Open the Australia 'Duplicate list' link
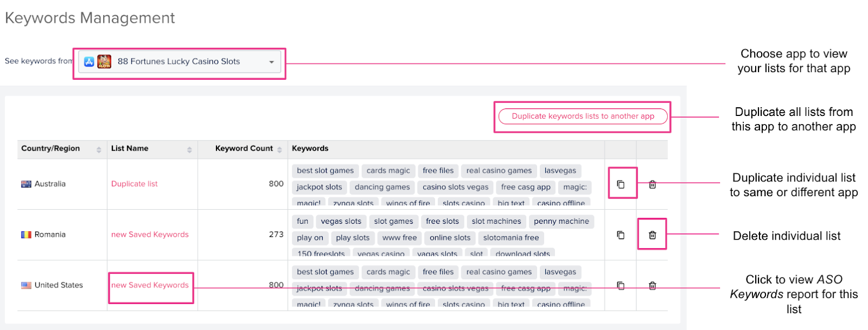The height and width of the screenshot is (330, 868). (x=135, y=184)
